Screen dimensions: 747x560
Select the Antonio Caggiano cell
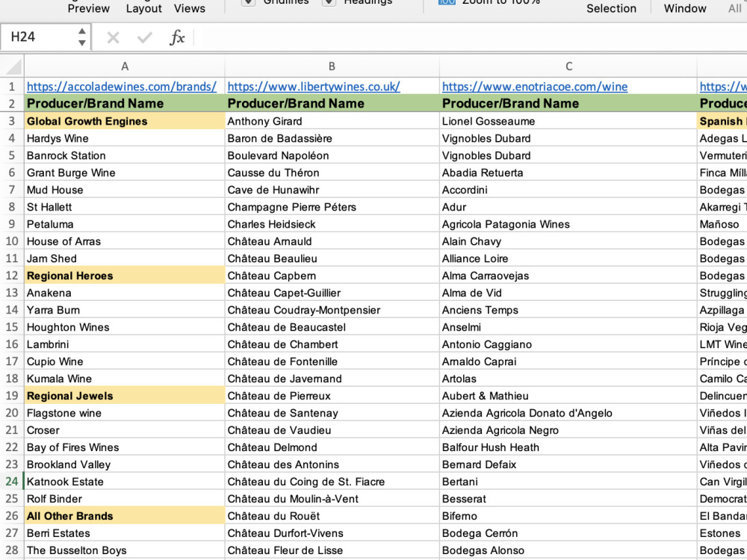(568, 343)
